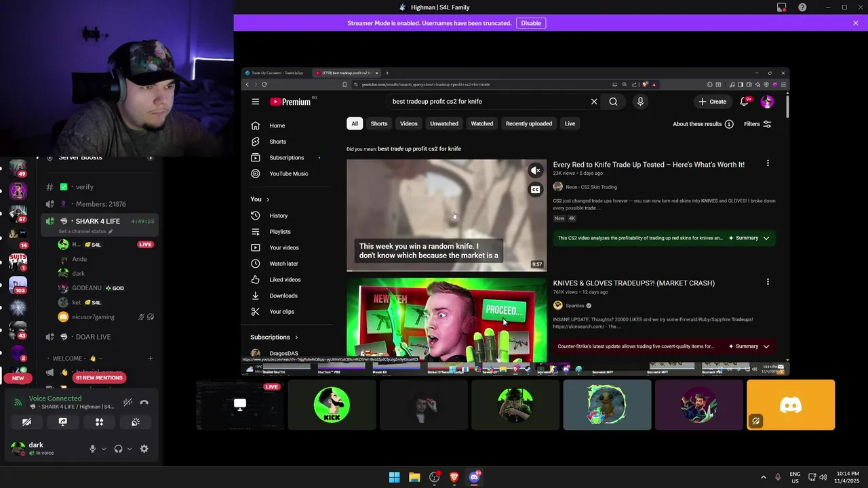Image resolution: width=868 pixels, height=488 pixels.
Task: Open Discord Activities launcher icon
Action: click(99, 422)
